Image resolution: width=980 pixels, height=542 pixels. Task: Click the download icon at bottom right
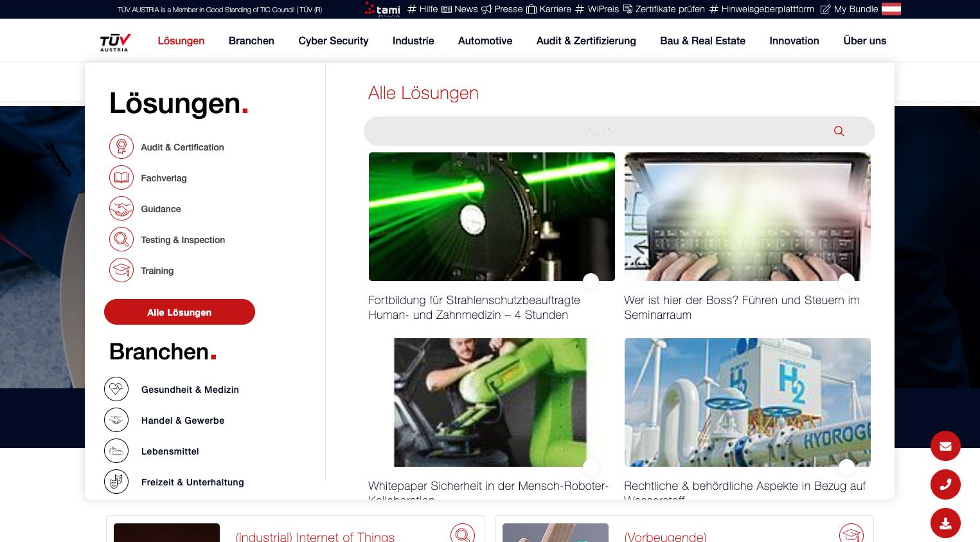point(945,523)
